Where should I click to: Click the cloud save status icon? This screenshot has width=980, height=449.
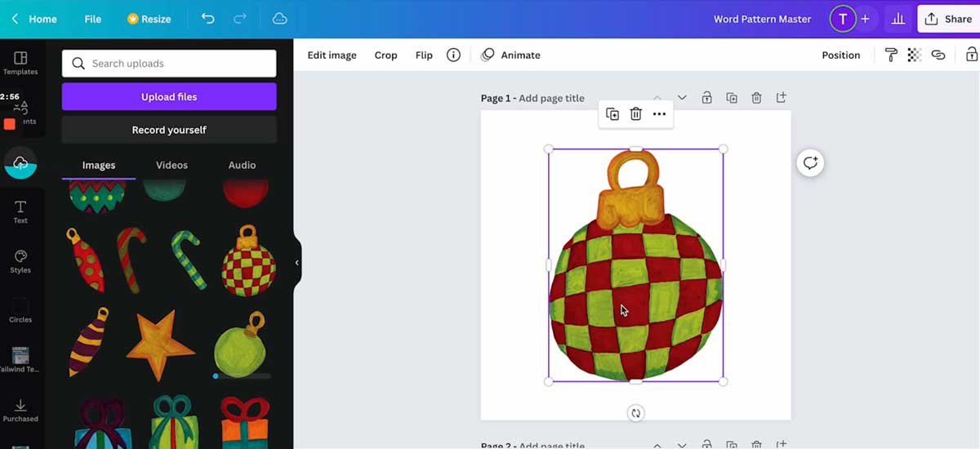point(280,19)
